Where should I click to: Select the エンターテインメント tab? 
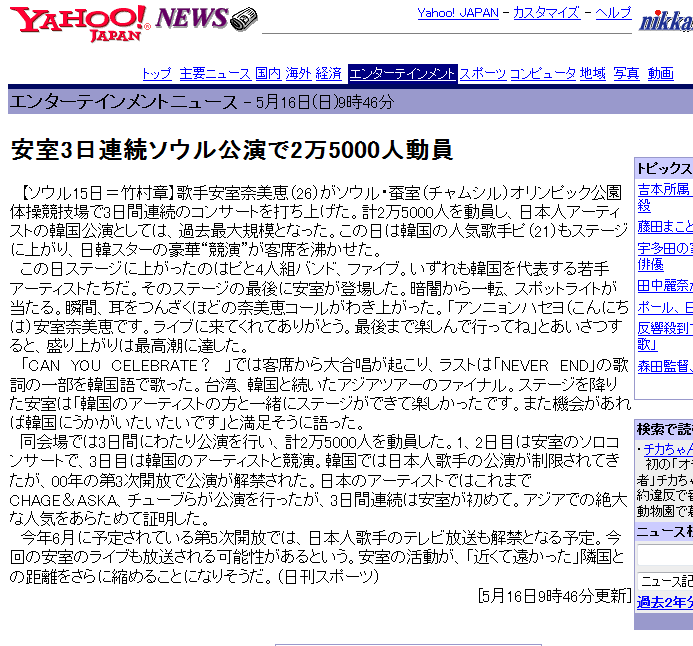click(x=402, y=73)
